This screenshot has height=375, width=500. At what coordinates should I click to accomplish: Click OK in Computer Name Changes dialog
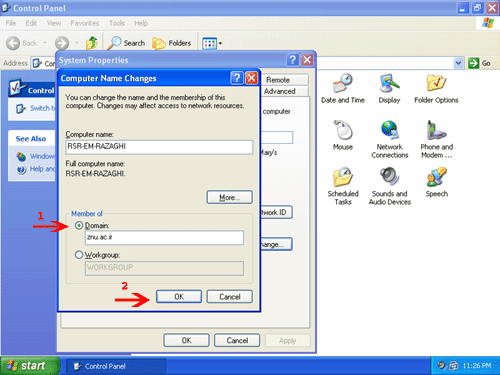(179, 297)
